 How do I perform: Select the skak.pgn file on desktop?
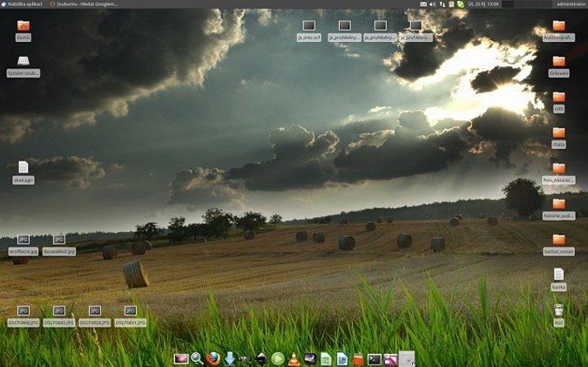24,167
